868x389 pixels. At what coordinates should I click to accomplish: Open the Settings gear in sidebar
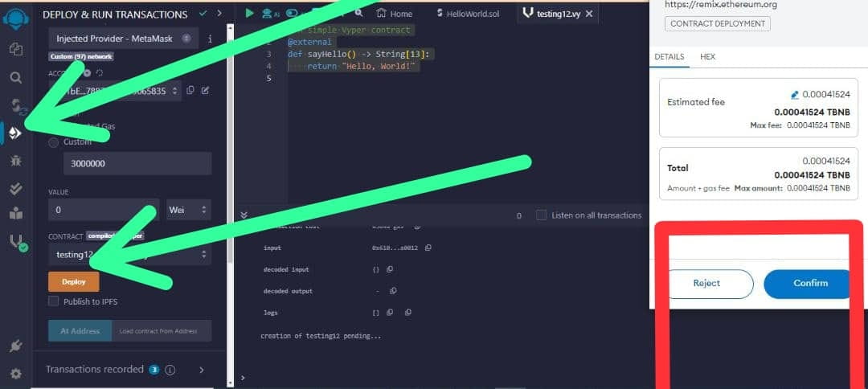(15, 374)
